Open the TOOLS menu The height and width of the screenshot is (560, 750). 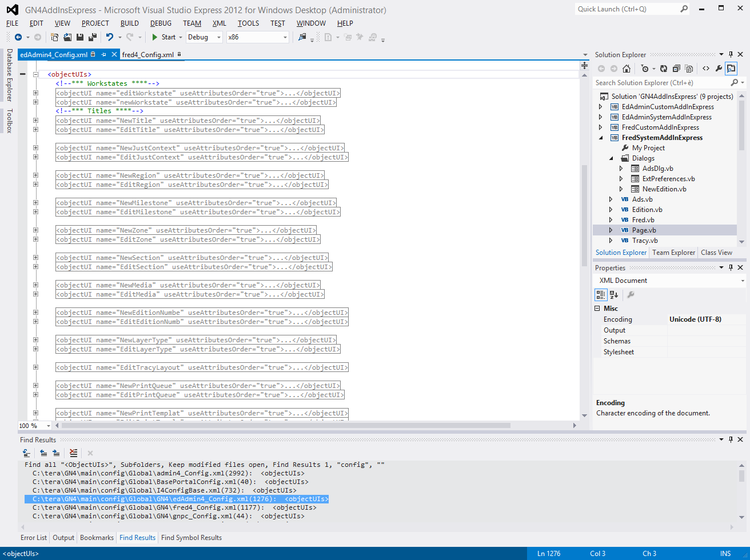point(249,23)
